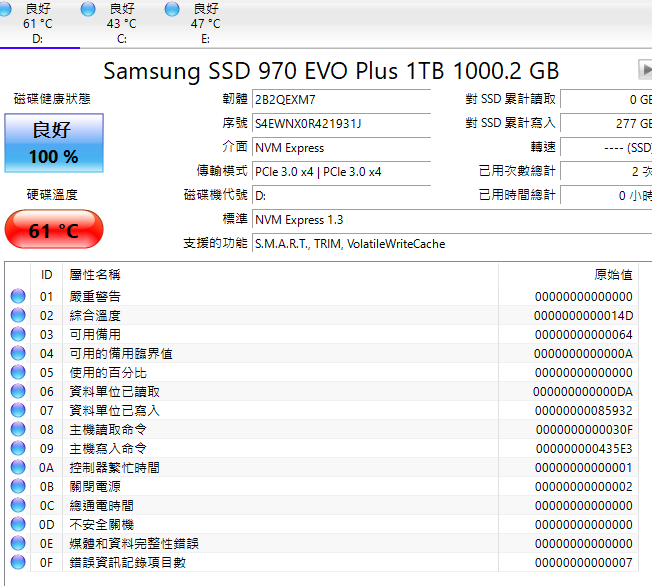Click the power on hours value field

coord(606,195)
